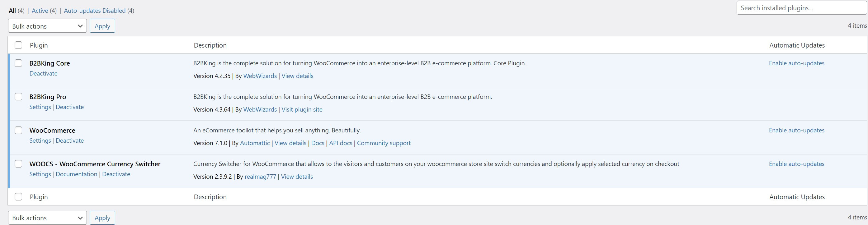The height and width of the screenshot is (225, 868).
Task: Open the bottom Bulk actions dropdown
Action: tap(47, 218)
